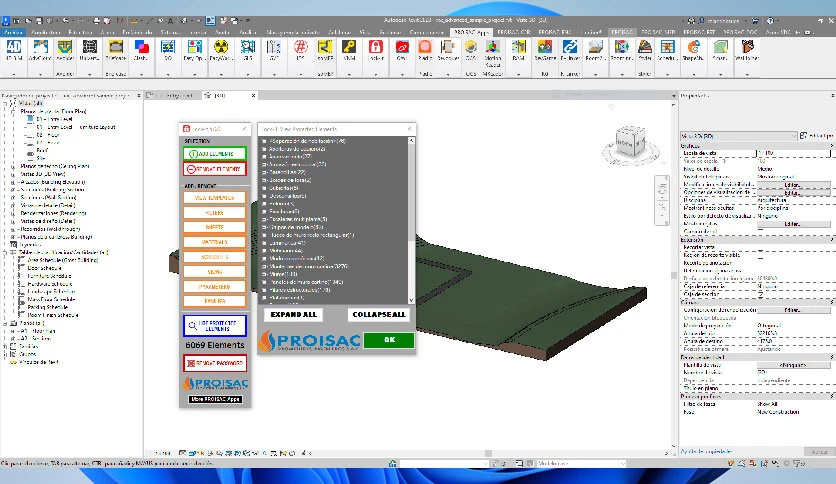The image size is (836, 484).
Task: Open the SecGame colored tiles tool
Action: (545, 50)
